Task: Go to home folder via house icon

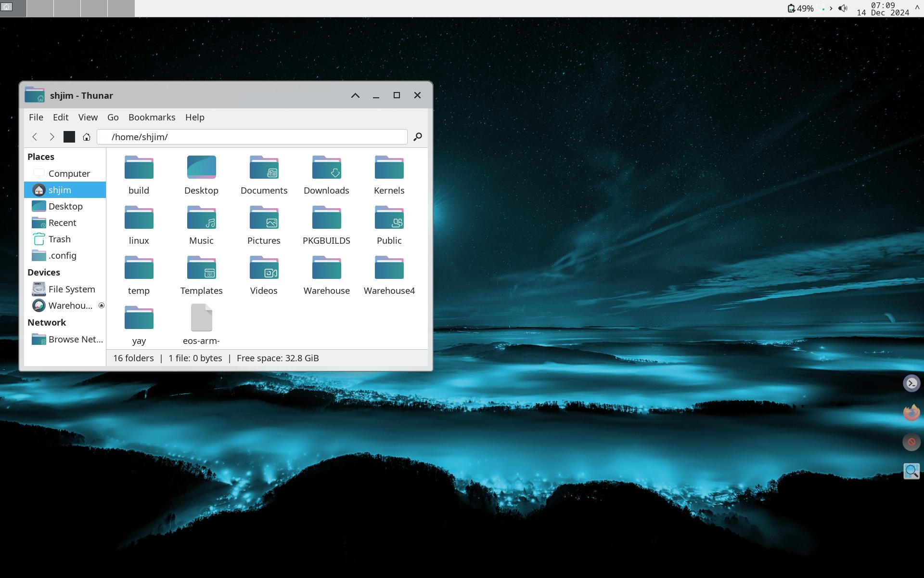Action: (x=87, y=137)
